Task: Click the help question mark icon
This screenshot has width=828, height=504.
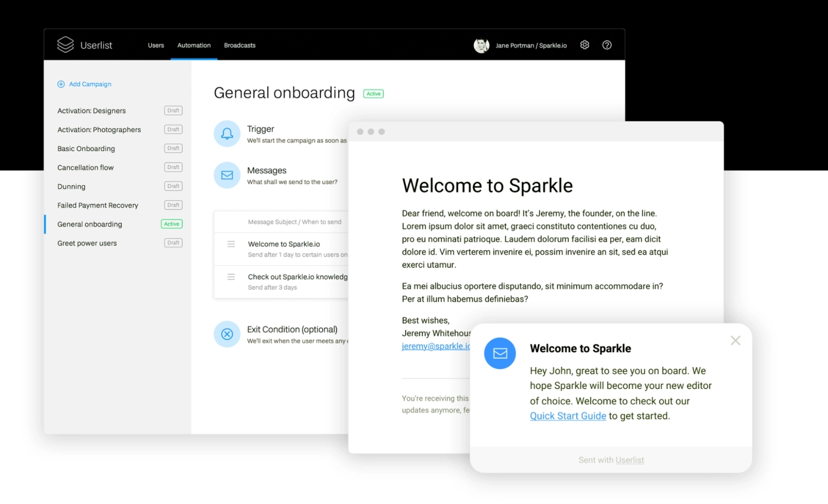Action: [607, 45]
